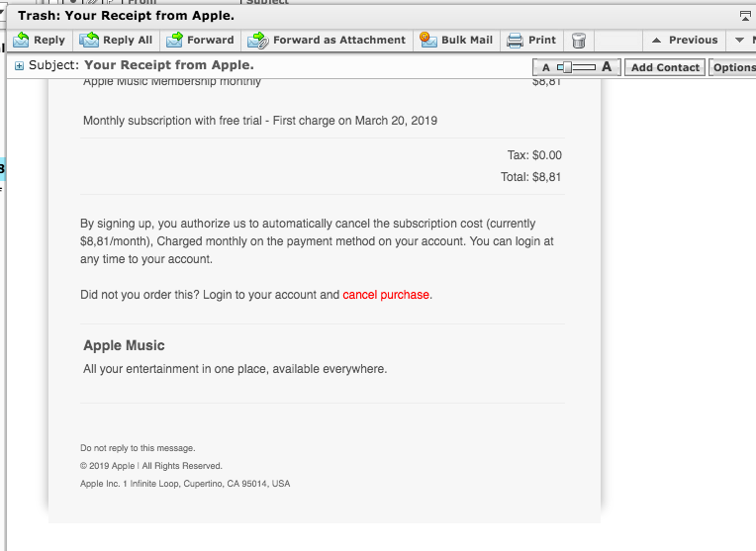Click 'Tax: $0.00' text
Viewport: 756px width, 551px height.
(534, 155)
